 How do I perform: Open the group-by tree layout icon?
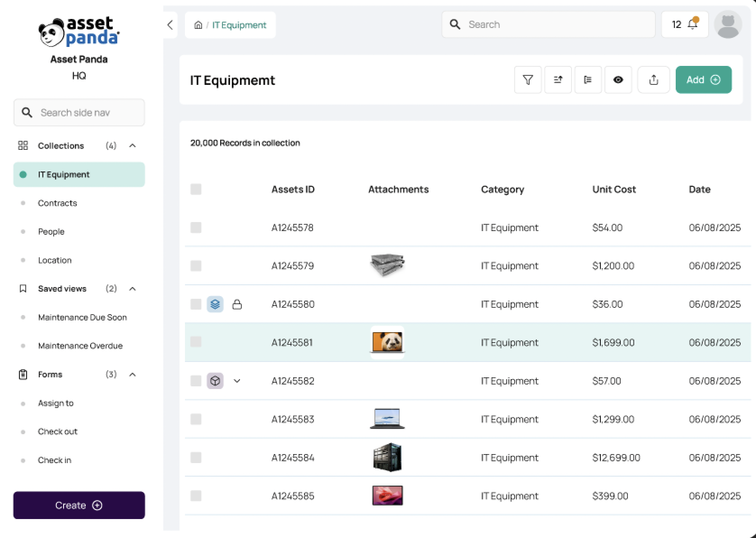588,80
